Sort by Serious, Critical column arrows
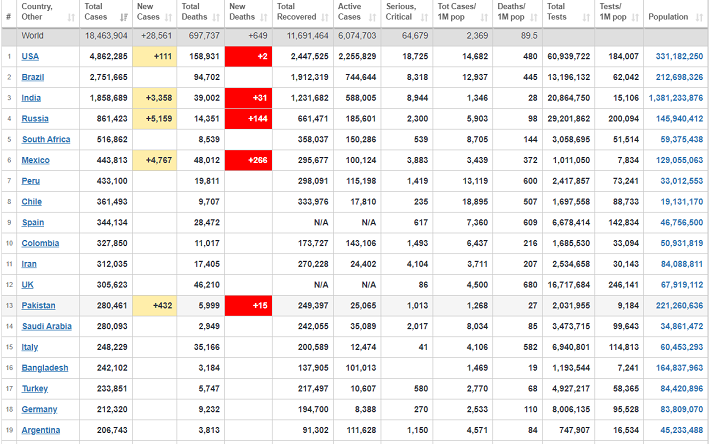 click(x=424, y=18)
